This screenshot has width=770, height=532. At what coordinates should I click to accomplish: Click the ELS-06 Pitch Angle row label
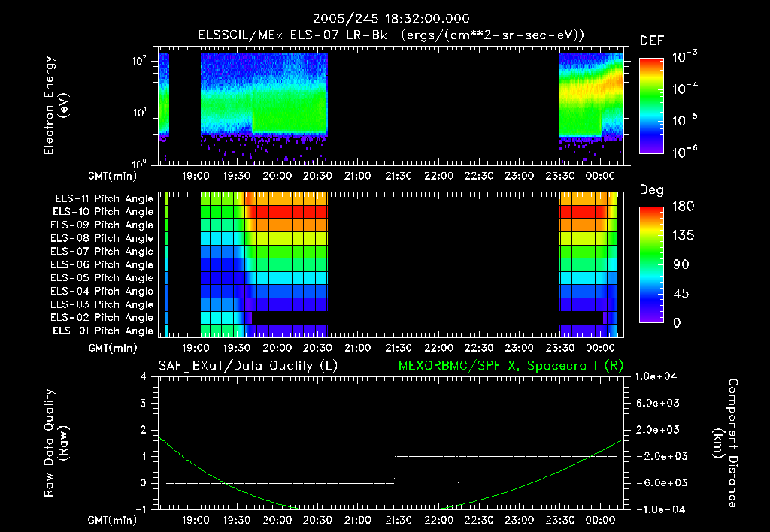[x=102, y=265]
